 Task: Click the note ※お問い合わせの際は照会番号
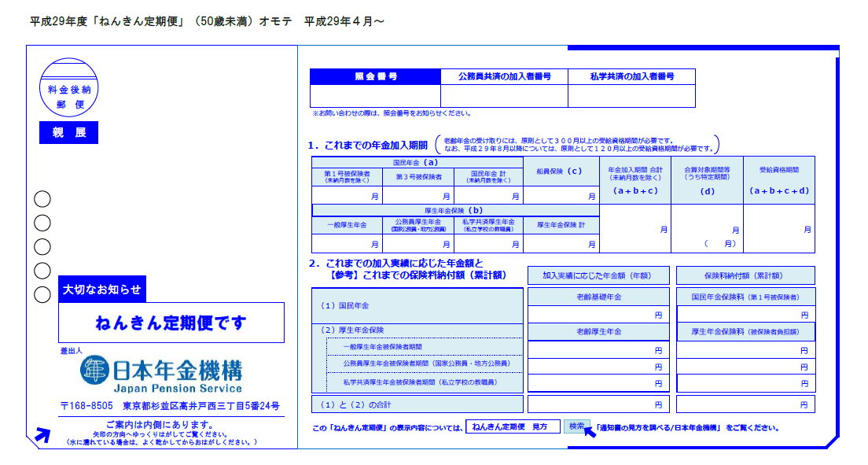tap(392, 113)
